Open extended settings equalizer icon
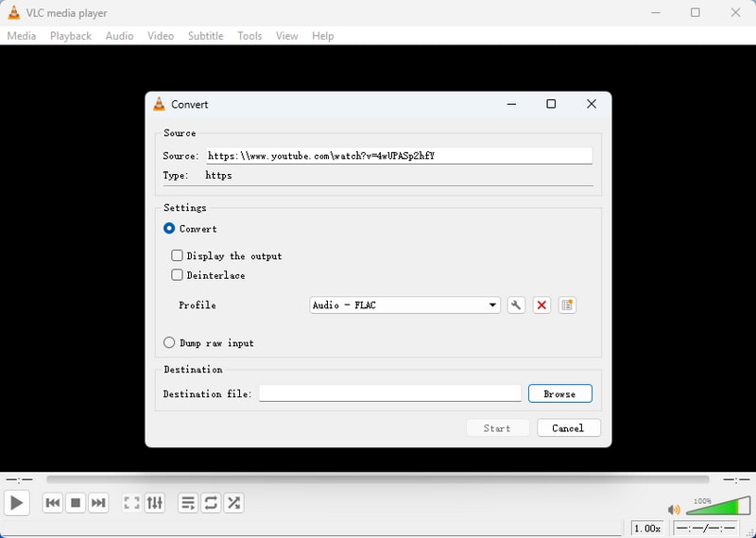756x538 pixels. 155,503
